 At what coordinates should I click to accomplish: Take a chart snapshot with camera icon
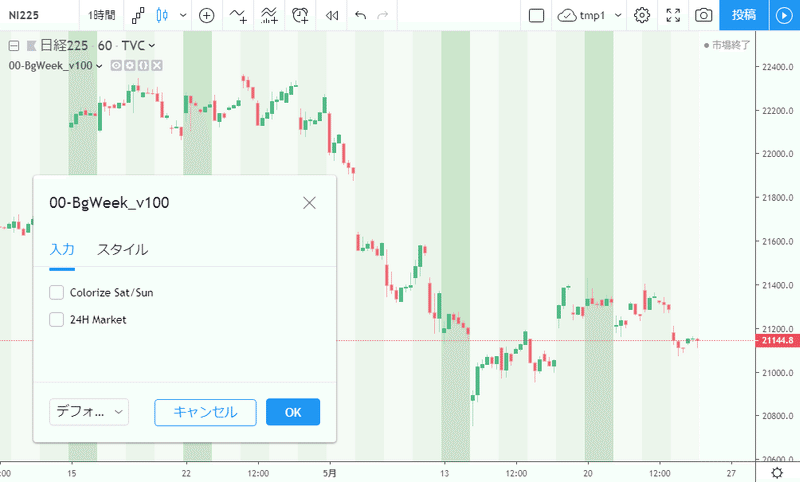click(x=704, y=15)
